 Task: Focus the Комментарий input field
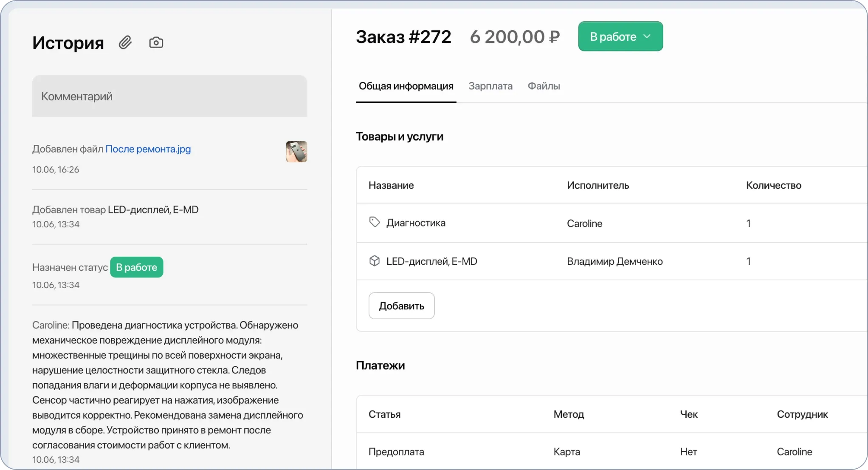170,96
